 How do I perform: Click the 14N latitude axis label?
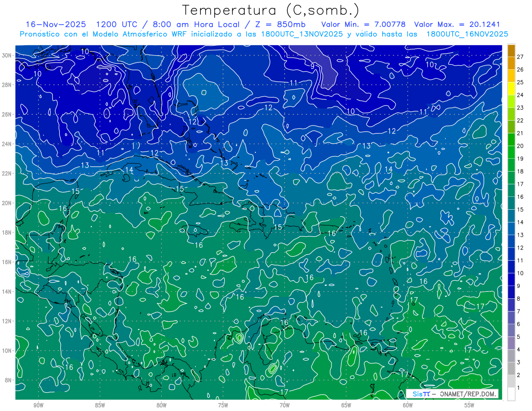pyautogui.click(x=7, y=291)
